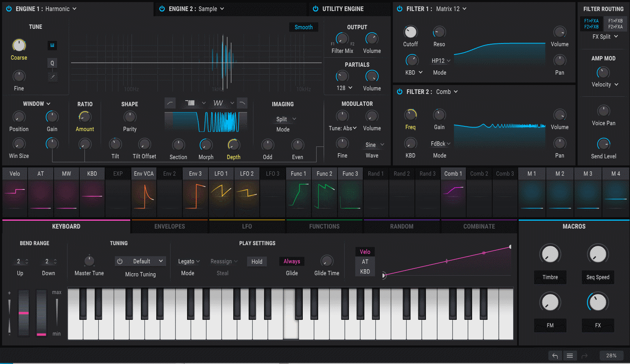The height and width of the screenshot is (364, 630).
Task: Click the Ratio Amount knob
Action: (x=85, y=116)
